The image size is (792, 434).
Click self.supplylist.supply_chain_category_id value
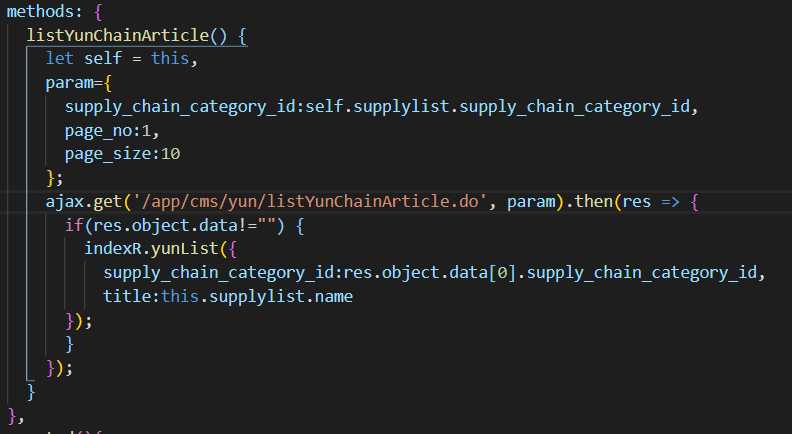coord(497,107)
